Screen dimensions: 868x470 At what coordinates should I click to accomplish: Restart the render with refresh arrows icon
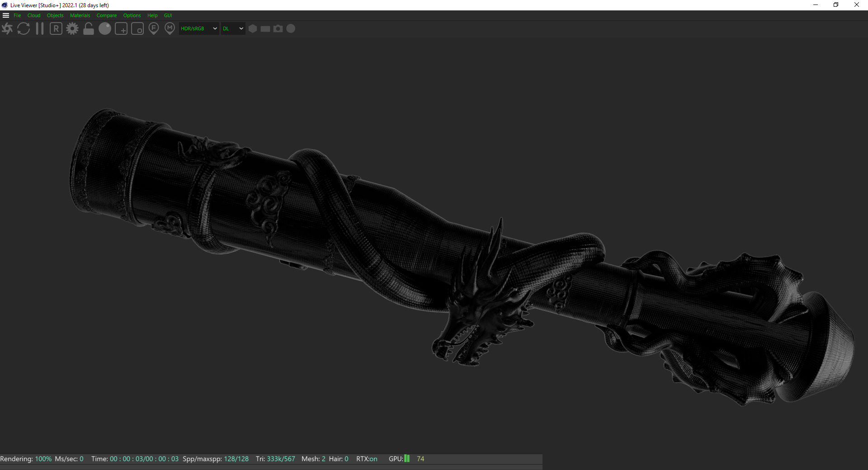pos(24,29)
